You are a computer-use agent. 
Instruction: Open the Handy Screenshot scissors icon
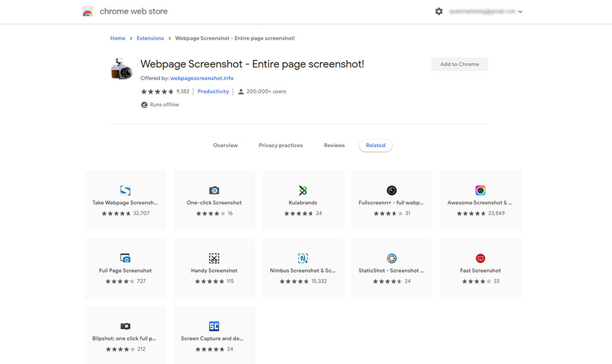(x=214, y=258)
